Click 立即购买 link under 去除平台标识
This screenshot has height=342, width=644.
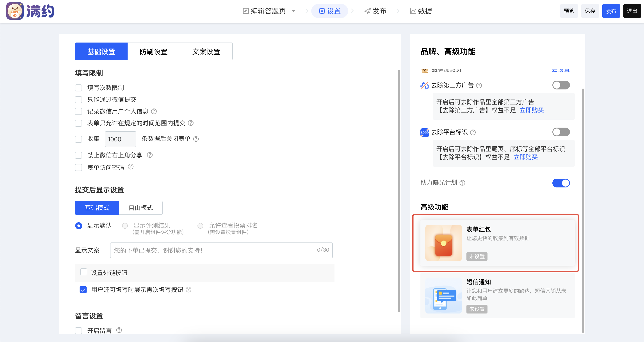point(525,157)
